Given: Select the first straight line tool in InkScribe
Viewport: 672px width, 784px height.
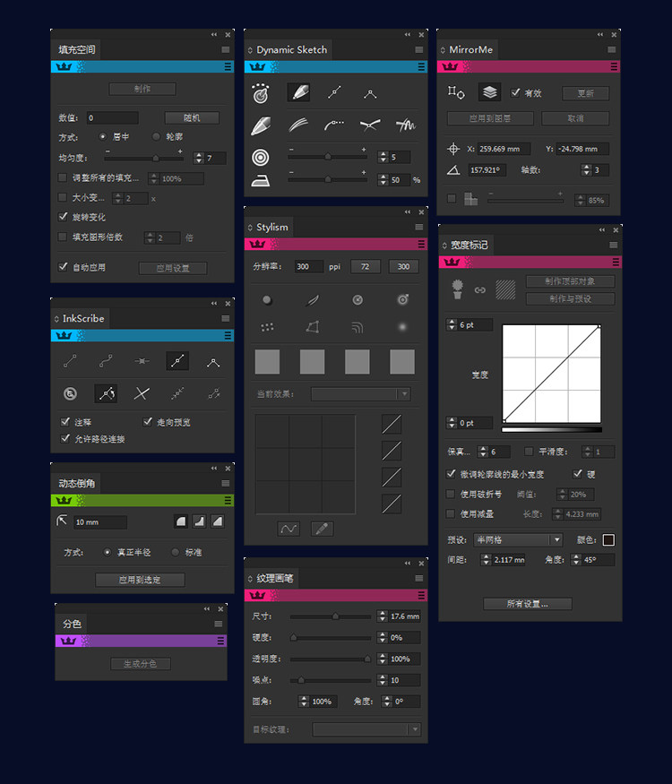Looking at the screenshot, I should 70,361.
